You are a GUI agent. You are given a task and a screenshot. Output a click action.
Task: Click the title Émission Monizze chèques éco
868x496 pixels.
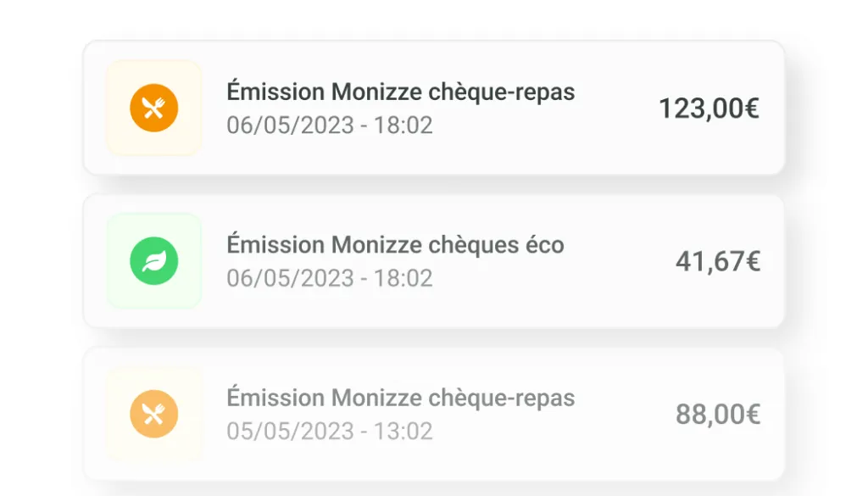tap(396, 244)
